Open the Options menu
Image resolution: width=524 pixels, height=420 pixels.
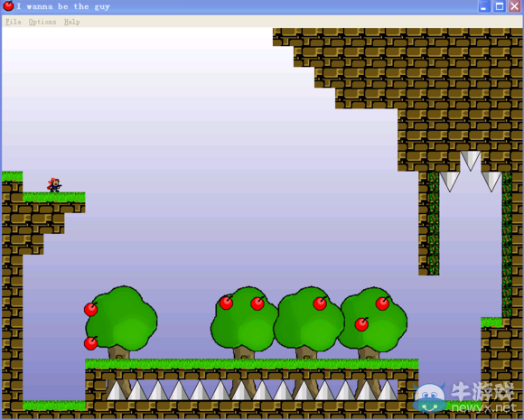point(42,22)
